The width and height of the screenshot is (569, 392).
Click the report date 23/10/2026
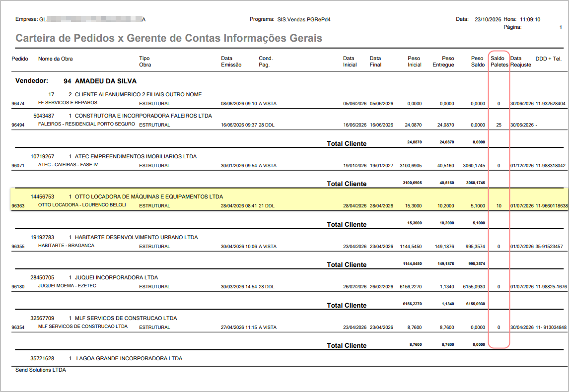[x=488, y=19]
